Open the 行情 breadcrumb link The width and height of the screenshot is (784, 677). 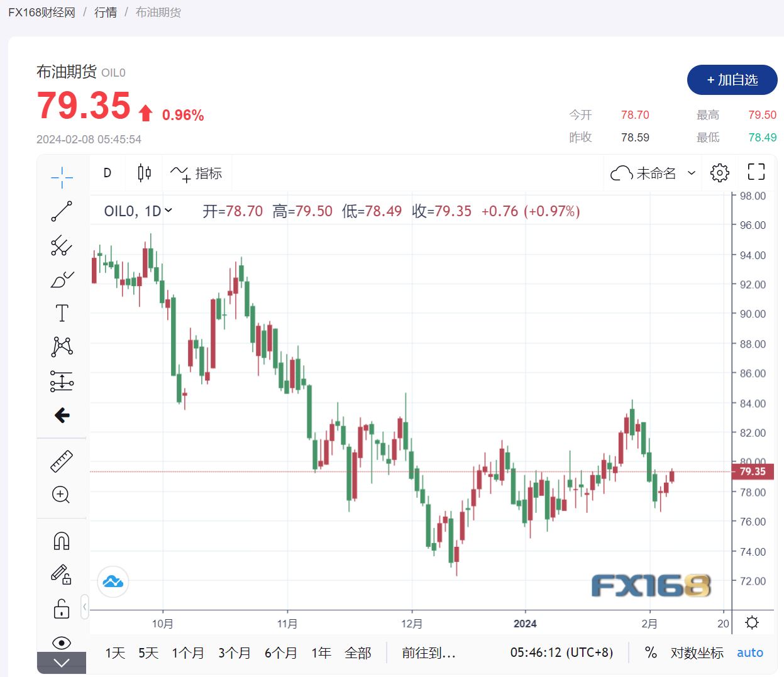(106, 12)
